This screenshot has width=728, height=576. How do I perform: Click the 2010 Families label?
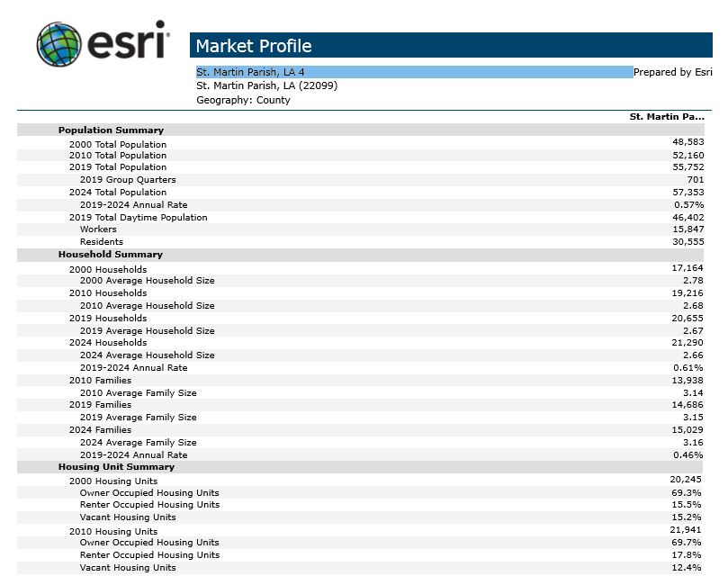[100, 380]
